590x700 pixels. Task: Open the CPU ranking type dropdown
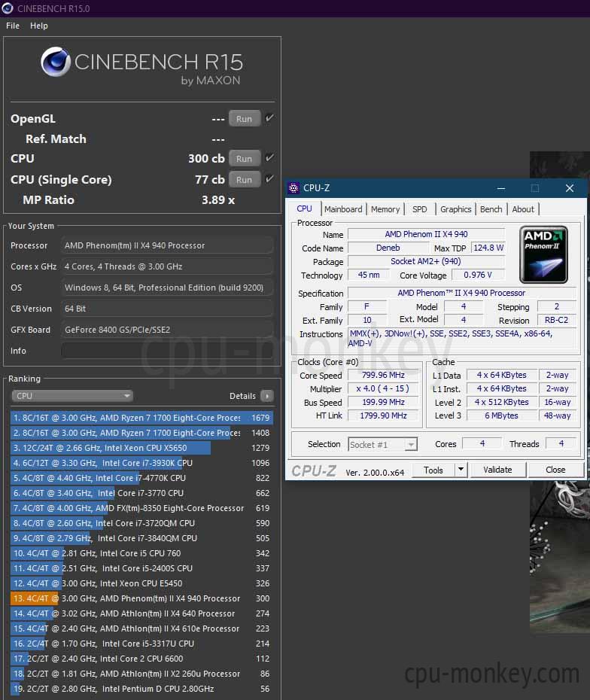click(x=72, y=395)
